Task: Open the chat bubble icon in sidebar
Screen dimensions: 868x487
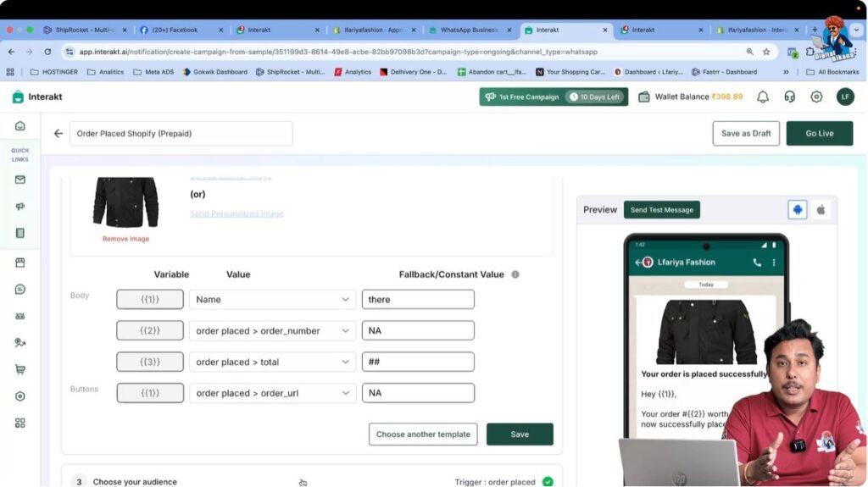Action: (20, 289)
